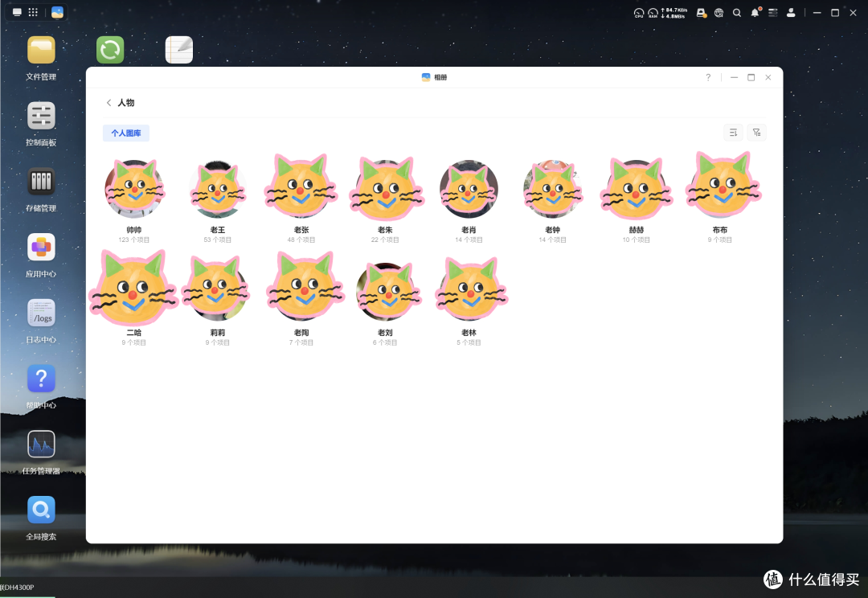Open the 文件管理 desktop icon

41,50
